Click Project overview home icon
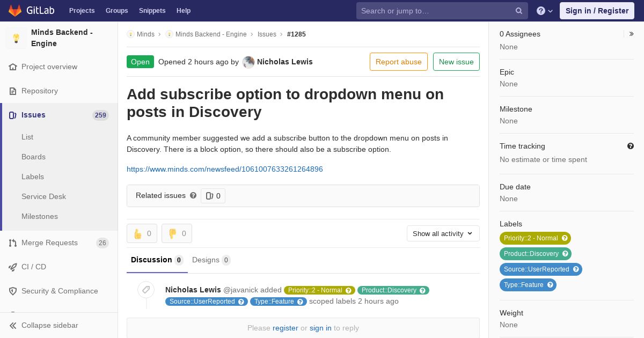Screen dimensions: 644x338 tap(13, 67)
